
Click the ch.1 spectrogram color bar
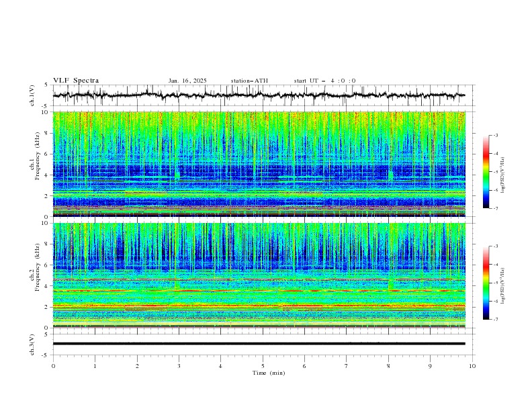tap(486, 172)
